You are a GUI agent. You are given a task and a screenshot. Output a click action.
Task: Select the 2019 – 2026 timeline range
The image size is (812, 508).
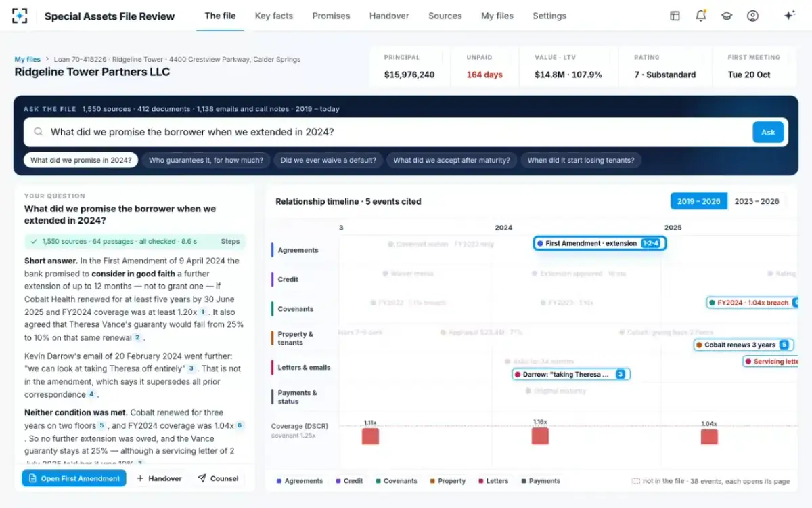(x=698, y=201)
